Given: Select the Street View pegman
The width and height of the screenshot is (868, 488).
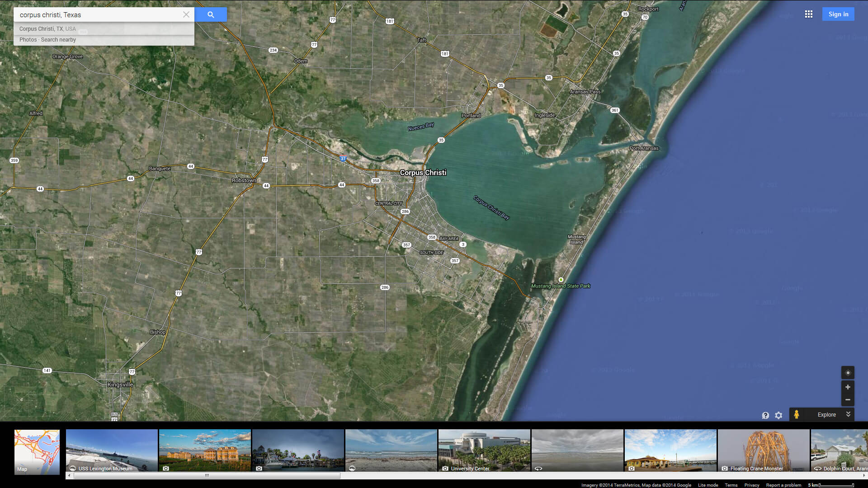Looking at the screenshot, I should (797, 414).
